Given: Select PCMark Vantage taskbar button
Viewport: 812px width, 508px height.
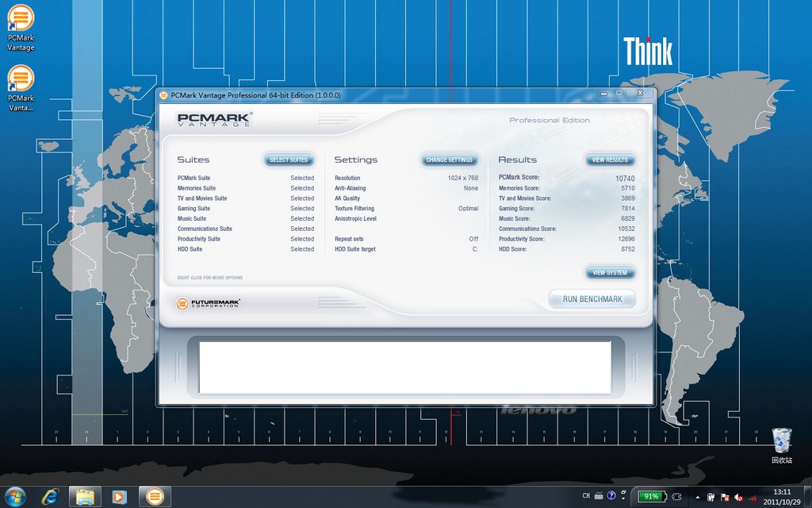Looking at the screenshot, I should point(155,497).
